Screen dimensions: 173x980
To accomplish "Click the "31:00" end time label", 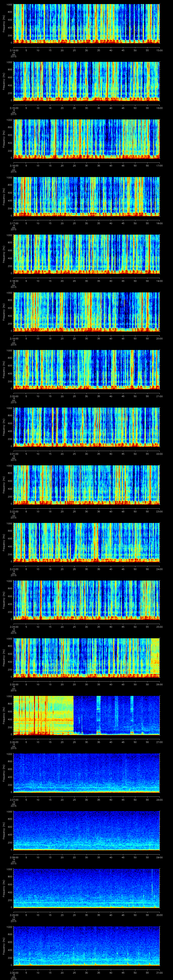I will [159, 972].
